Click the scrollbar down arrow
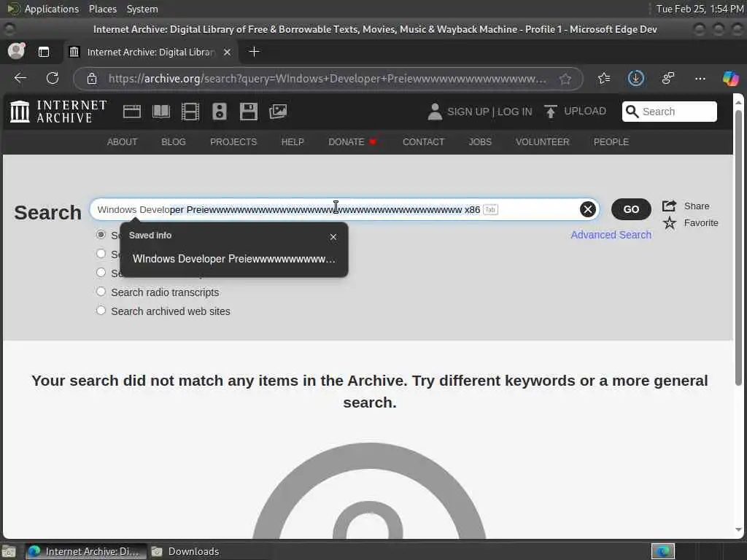 738,529
